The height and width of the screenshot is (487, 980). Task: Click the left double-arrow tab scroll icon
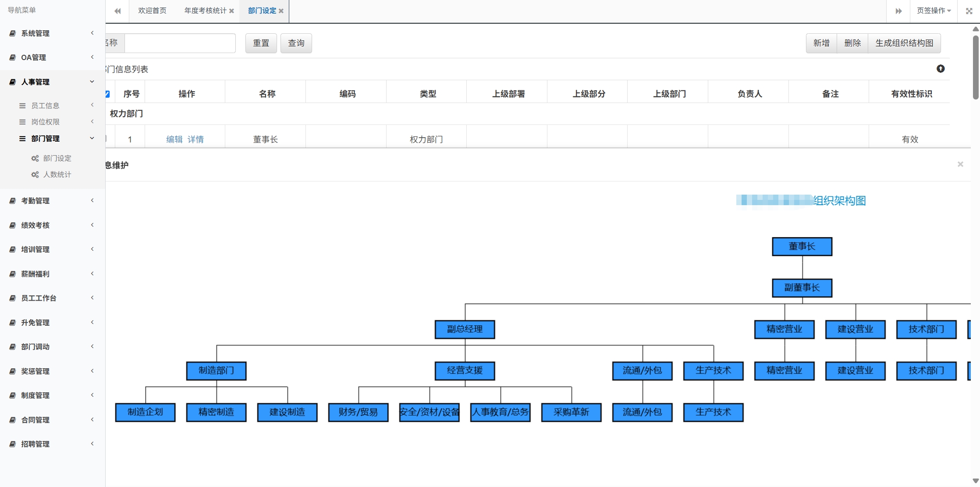click(117, 11)
